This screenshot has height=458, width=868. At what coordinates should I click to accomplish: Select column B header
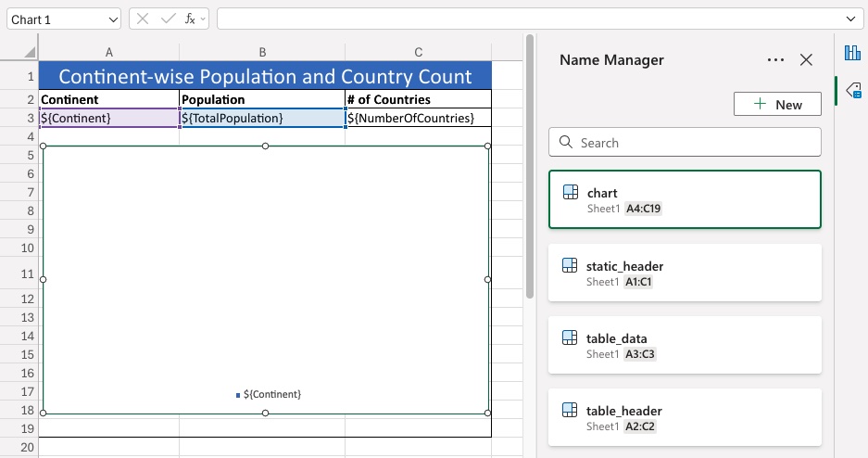[x=262, y=53]
